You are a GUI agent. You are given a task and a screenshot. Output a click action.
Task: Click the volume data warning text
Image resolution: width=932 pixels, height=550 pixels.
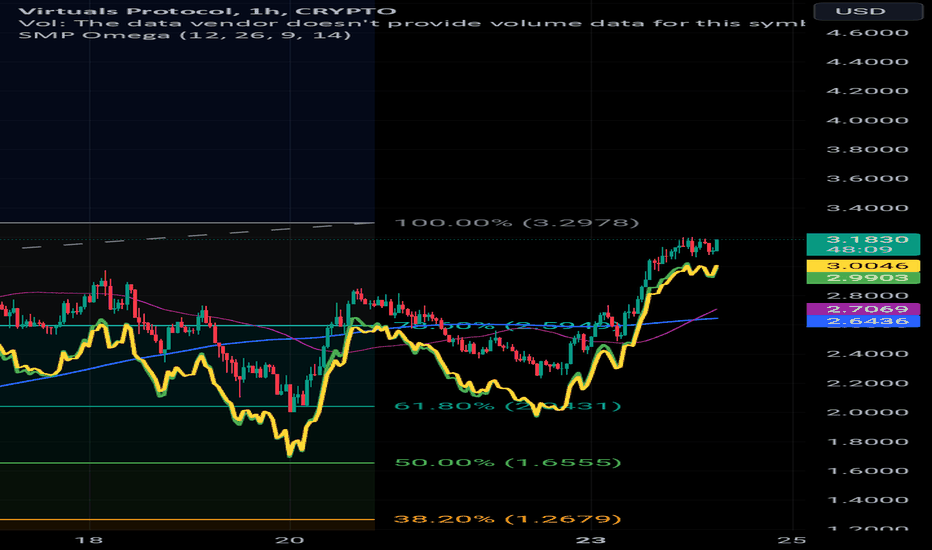point(411,23)
